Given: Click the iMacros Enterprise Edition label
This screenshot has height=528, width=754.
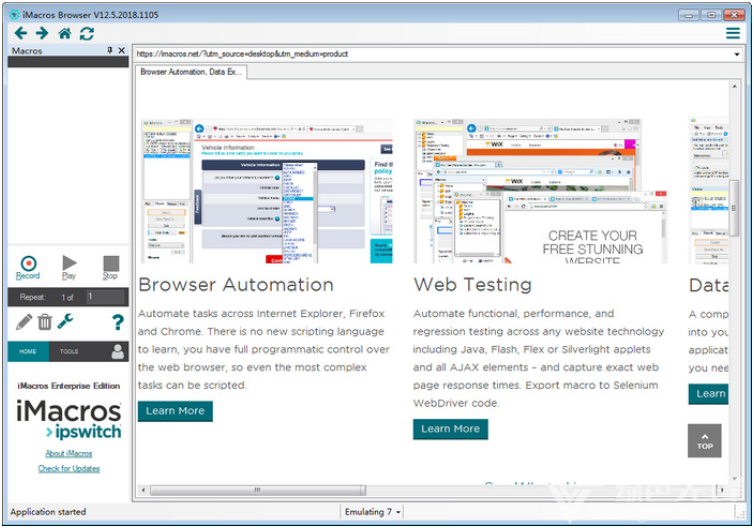Looking at the screenshot, I should pyautogui.click(x=69, y=386).
